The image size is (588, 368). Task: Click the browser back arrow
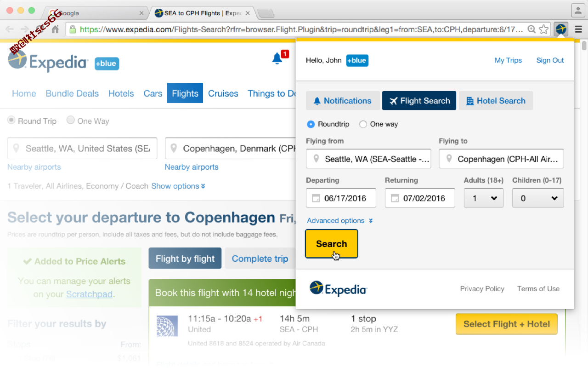10,29
